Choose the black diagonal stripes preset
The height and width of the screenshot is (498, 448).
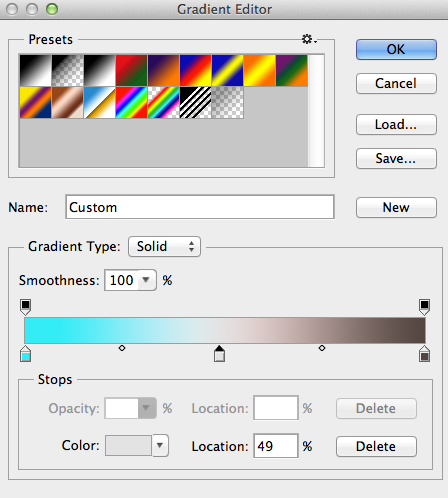click(x=195, y=103)
